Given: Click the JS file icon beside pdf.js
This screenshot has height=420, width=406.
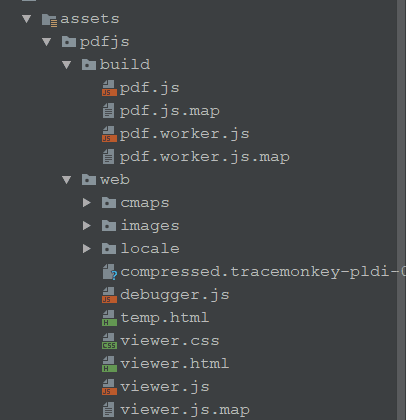Looking at the screenshot, I should point(109,88).
